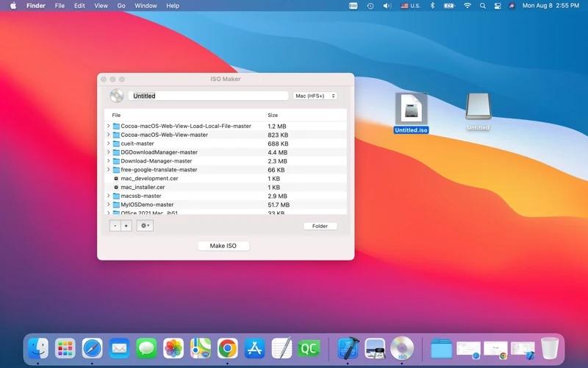Expand the Download-Manager-master folder
This screenshot has height=368, width=588.
pos(108,160)
